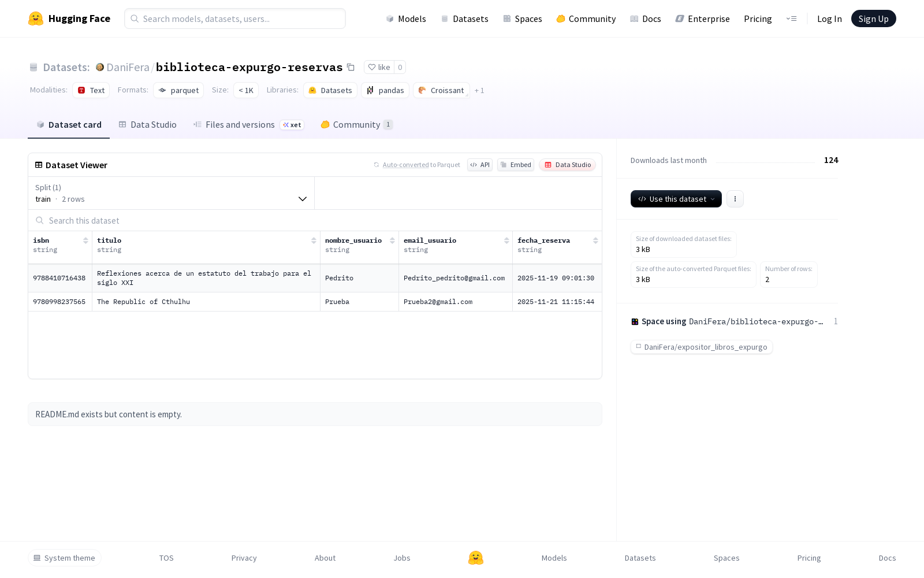Click the 2025-11-21 11:15:44 cell
This screenshot has height=578, width=924.
556,302
